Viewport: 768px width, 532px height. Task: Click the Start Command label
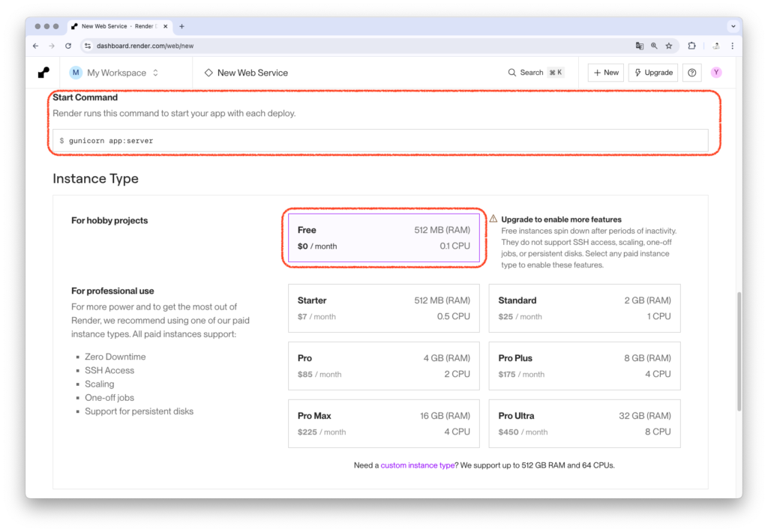pos(85,97)
